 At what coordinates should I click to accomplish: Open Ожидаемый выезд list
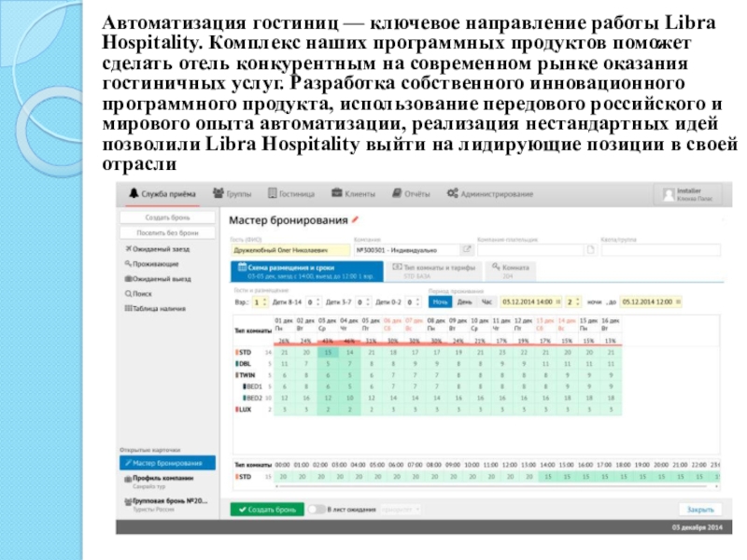158,279
